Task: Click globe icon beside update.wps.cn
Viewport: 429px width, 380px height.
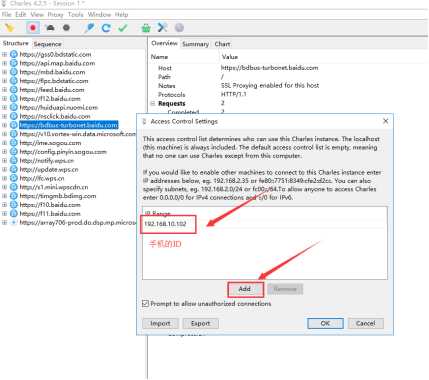Action: (x=14, y=169)
